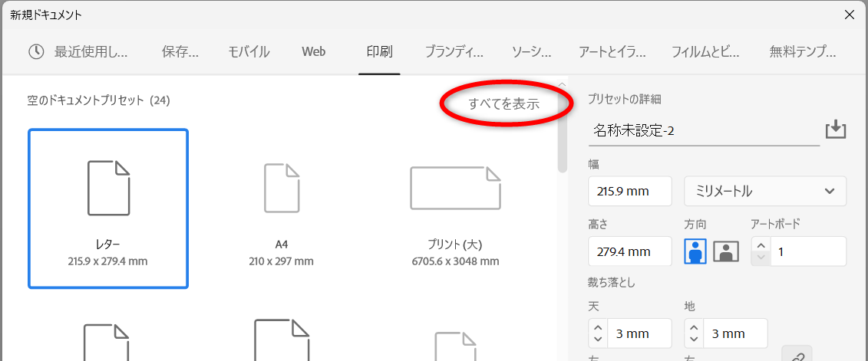This screenshot has width=868, height=361.
Task: Open the ソーシ... tab
Action: point(531,52)
